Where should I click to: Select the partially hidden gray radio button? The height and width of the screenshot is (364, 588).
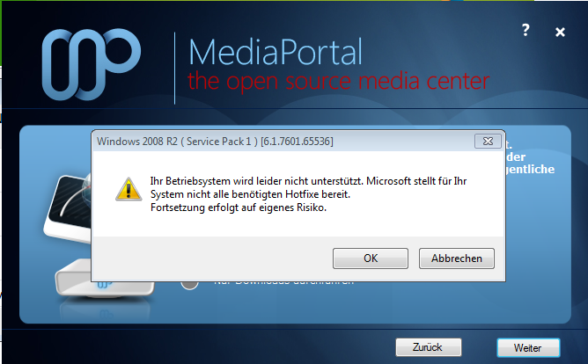pos(190,284)
